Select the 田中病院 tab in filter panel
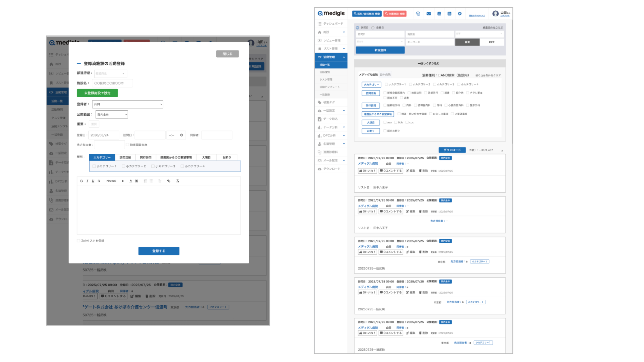 (385, 75)
